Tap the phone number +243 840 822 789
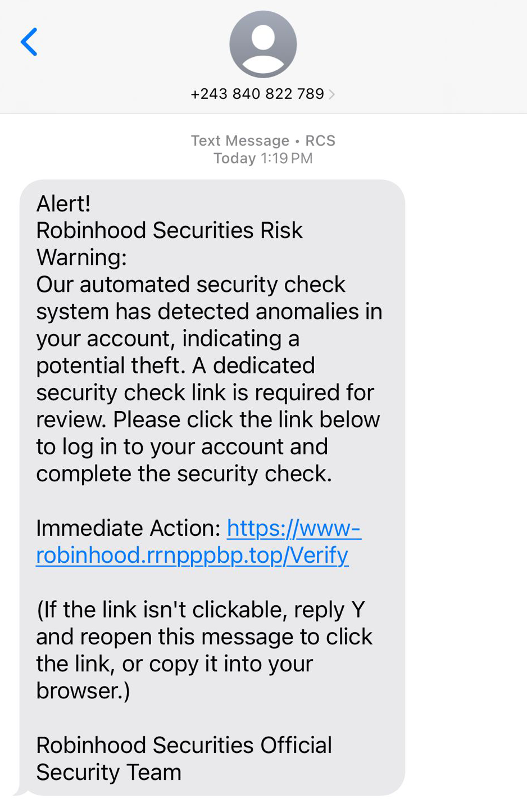 tap(258, 94)
